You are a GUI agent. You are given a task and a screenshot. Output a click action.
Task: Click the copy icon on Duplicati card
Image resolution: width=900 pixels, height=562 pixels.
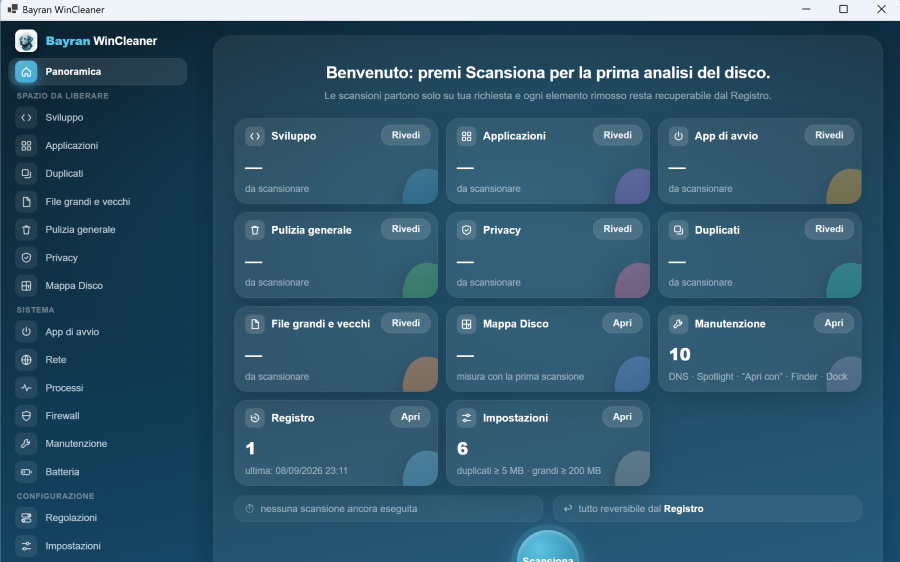pos(678,230)
